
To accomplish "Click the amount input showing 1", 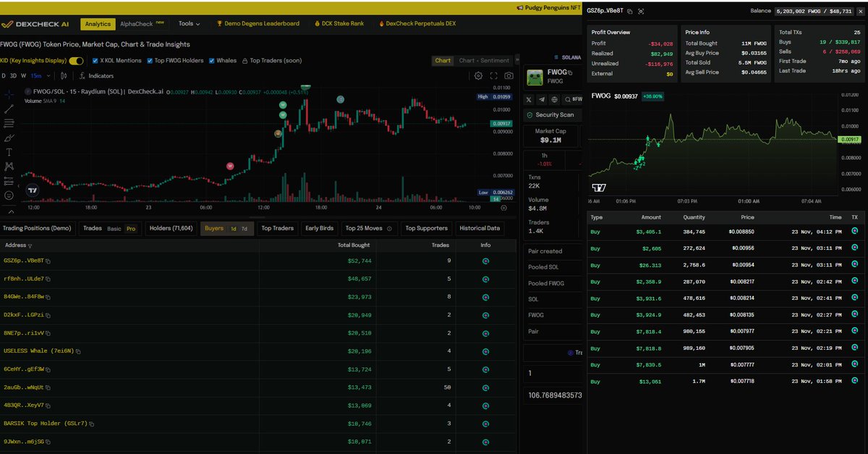I will pos(553,372).
